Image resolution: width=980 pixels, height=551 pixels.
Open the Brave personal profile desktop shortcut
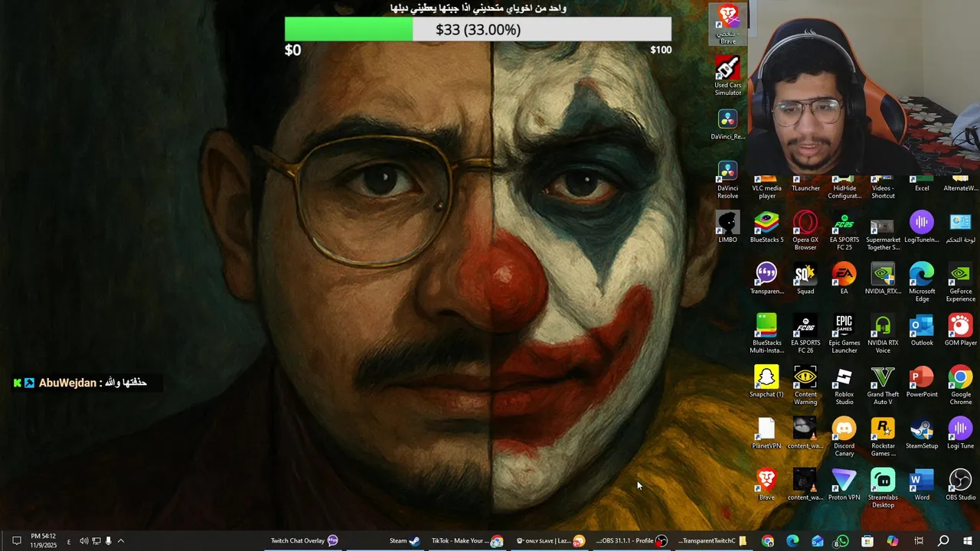727,24
